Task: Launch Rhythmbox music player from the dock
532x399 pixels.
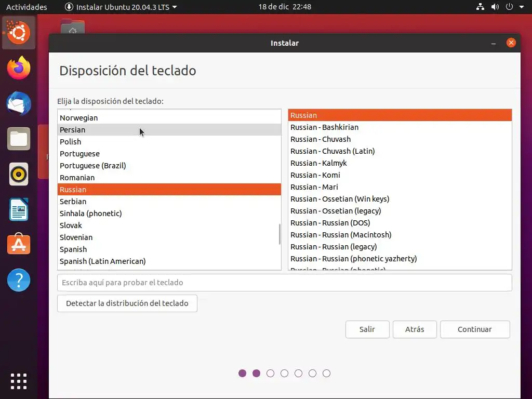Action: point(19,175)
